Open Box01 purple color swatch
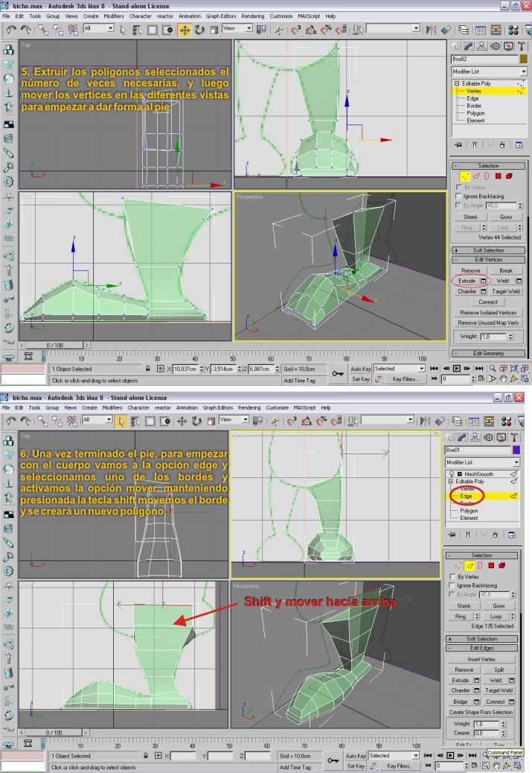Viewport: 532px width, 773px height. (x=516, y=450)
